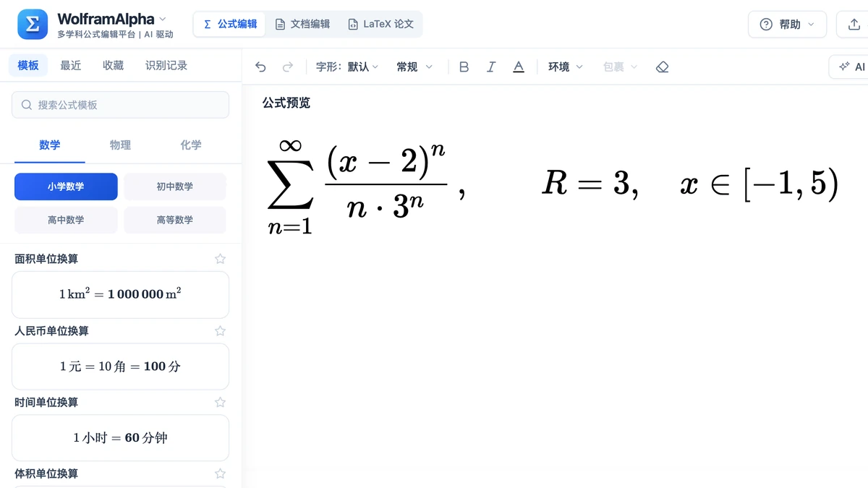Switch to LaTeX 论文 mode tab
The width and height of the screenshot is (868, 488).
pyautogui.click(x=380, y=24)
